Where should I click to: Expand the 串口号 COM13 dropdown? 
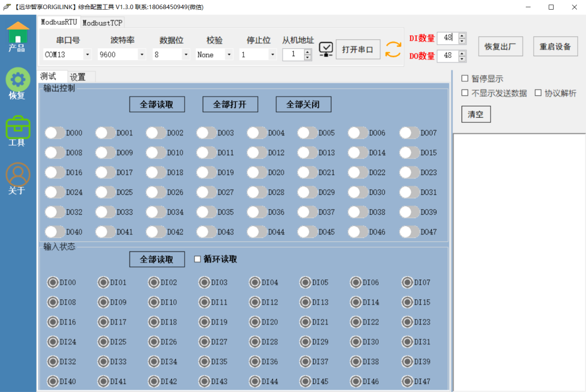[87, 55]
